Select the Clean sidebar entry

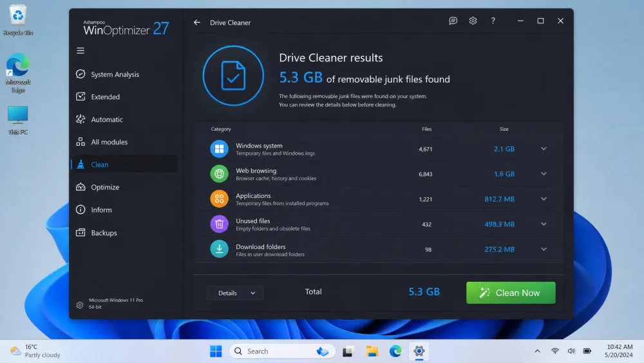[125, 164]
